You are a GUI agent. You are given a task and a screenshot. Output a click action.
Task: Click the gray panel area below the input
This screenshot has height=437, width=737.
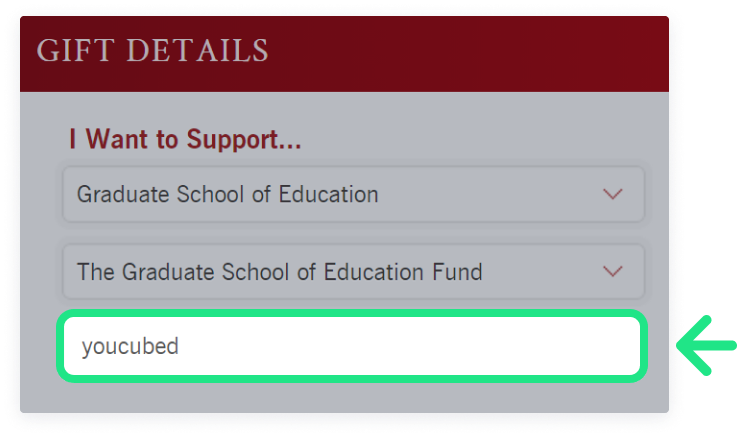(344, 398)
